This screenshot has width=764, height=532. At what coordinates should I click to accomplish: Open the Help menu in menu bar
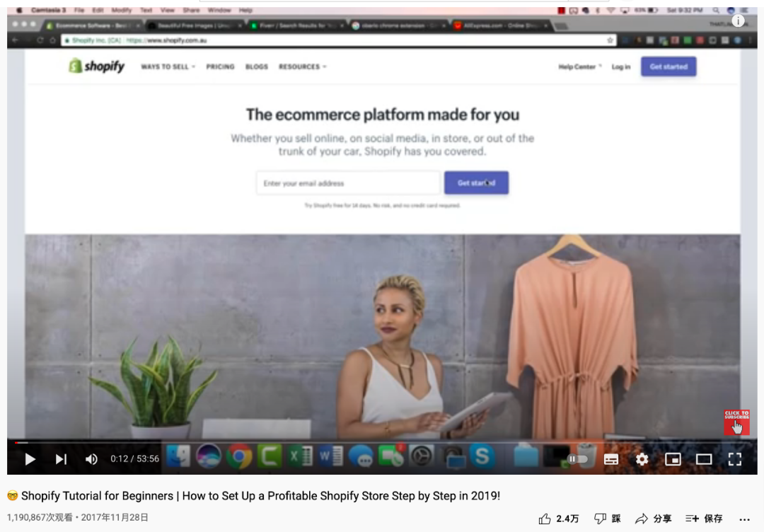point(245,10)
